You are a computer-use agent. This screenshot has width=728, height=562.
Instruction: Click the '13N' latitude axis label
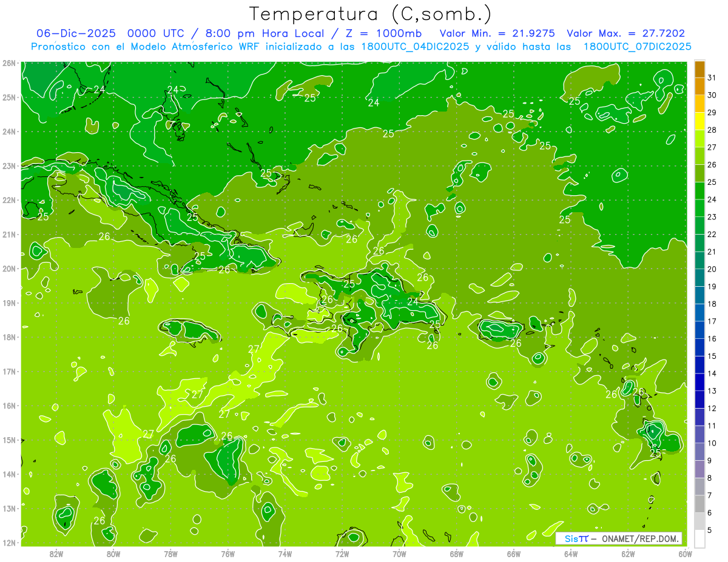click(x=9, y=508)
